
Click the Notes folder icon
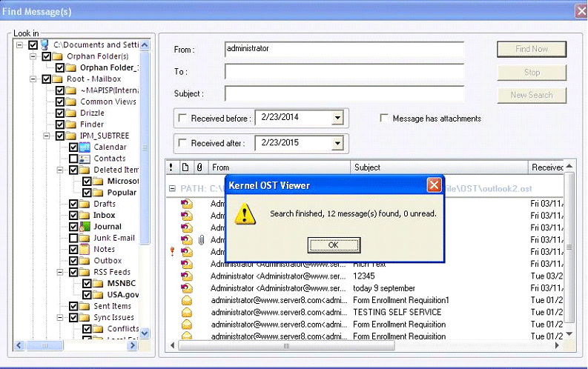click(85, 250)
